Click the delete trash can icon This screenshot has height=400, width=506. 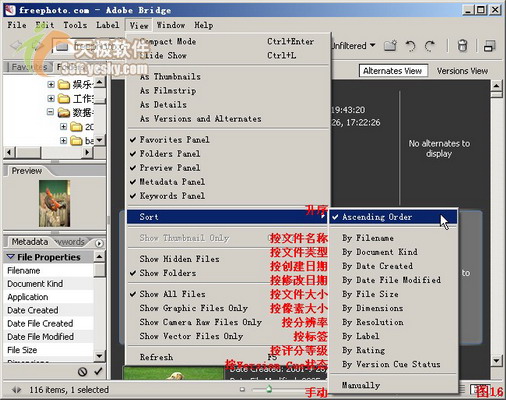[462, 46]
